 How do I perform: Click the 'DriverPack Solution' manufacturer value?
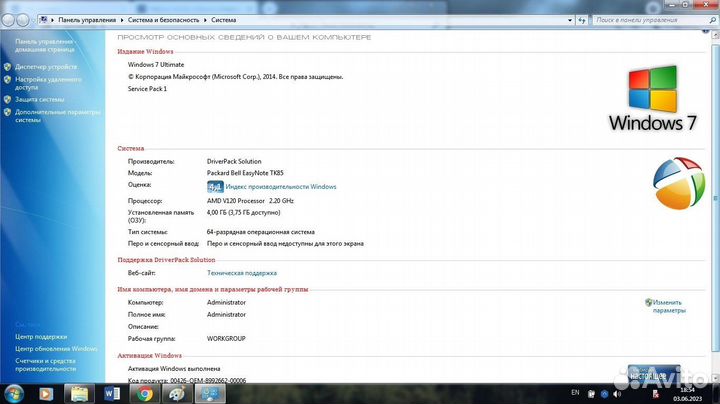coord(234,161)
